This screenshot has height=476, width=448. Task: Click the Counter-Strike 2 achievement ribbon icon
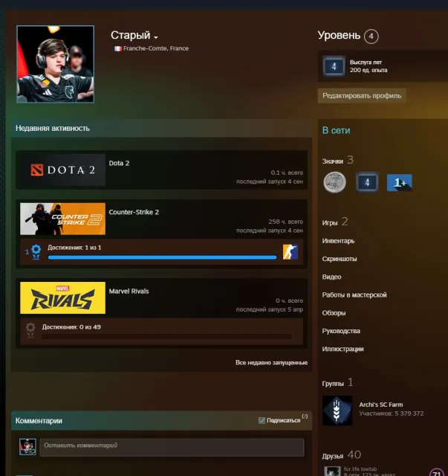point(36,251)
